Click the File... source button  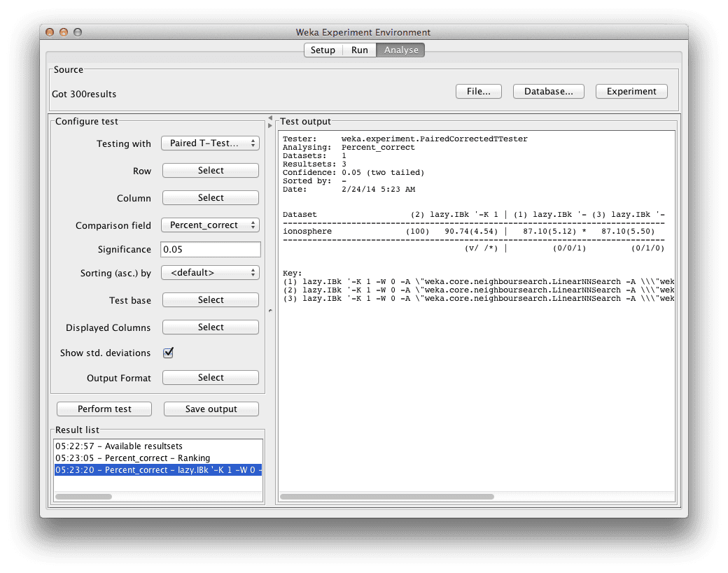tap(479, 92)
